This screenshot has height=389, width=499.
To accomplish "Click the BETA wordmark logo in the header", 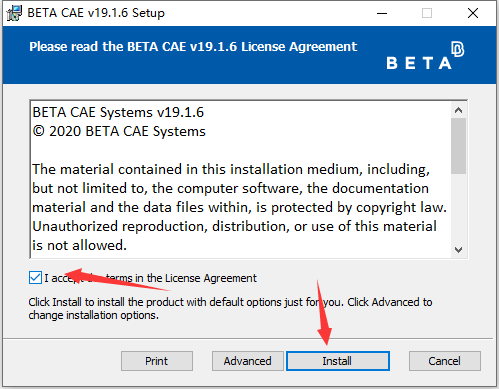I will 419,63.
